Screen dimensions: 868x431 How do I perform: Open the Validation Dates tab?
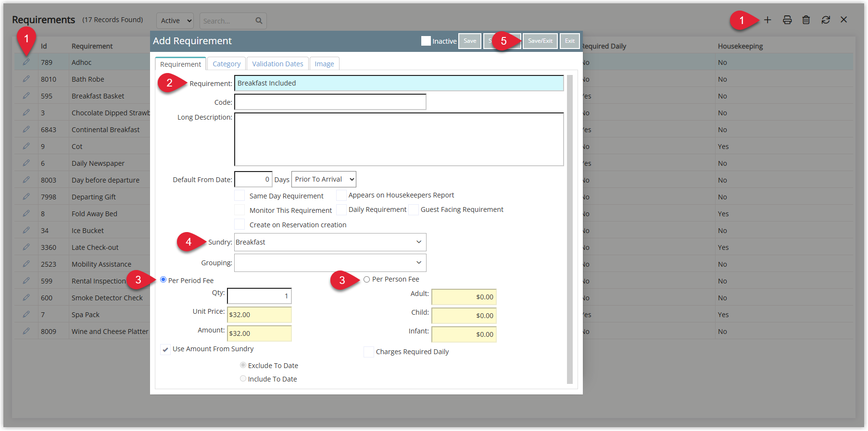[277, 64]
